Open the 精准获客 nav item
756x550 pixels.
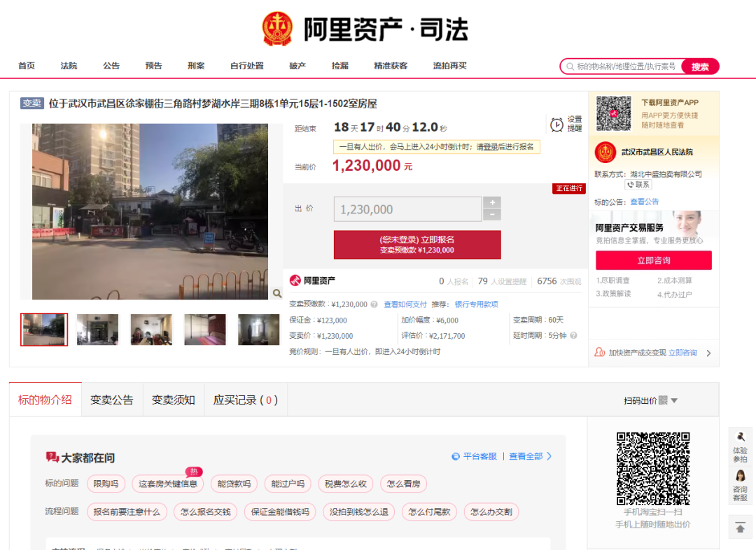pos(391,66)
